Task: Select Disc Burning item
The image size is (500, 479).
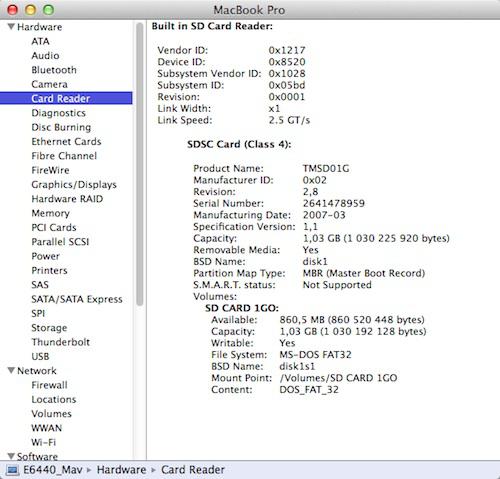Action: (x=61, y=127)
